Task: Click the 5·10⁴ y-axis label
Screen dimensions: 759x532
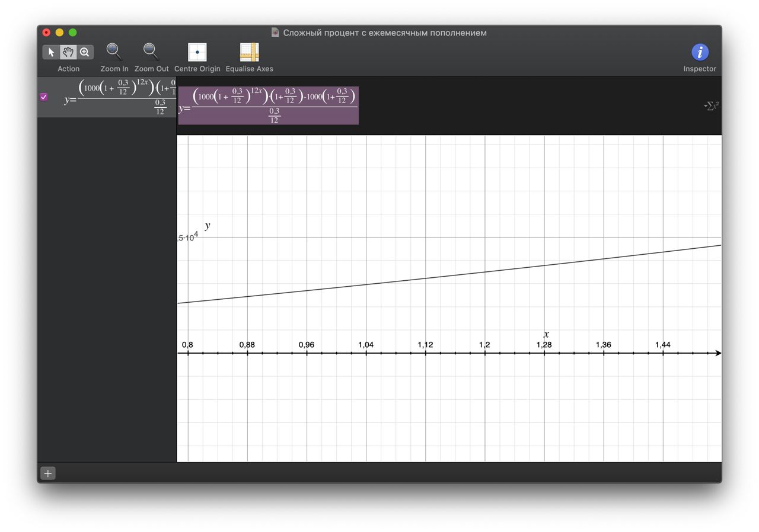Action: pyautogui.click(x=188, y=237)
